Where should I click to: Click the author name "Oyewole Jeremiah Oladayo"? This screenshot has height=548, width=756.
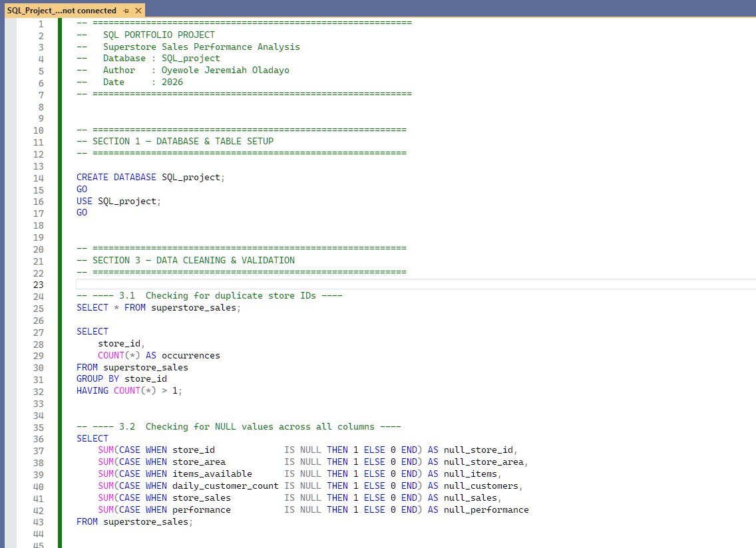[x=225, y=70]
